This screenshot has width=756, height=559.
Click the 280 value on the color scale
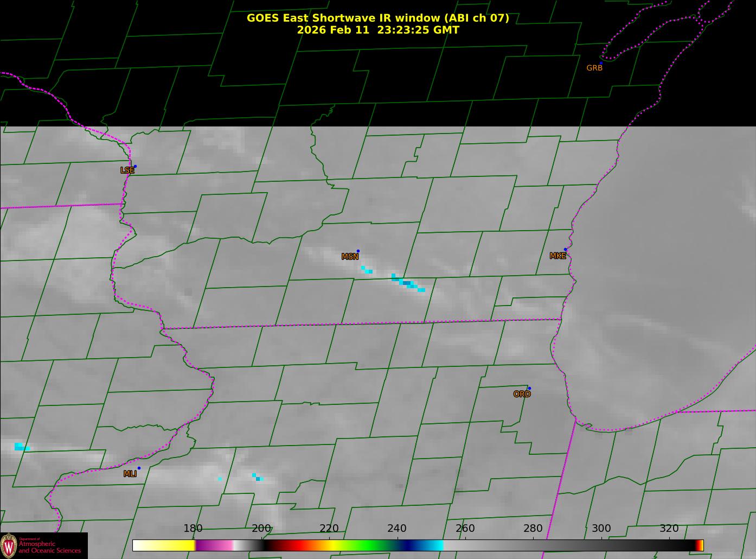click(x=533, y=529)
